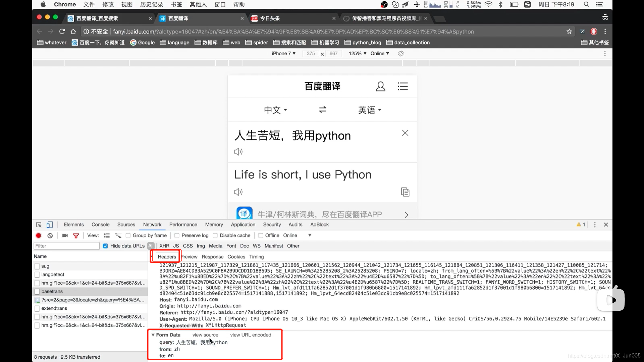Image resolution: width=644 pixels, height=362 pixels.
Task: Click the show overview waterfall icon
Action: [118, 236]
